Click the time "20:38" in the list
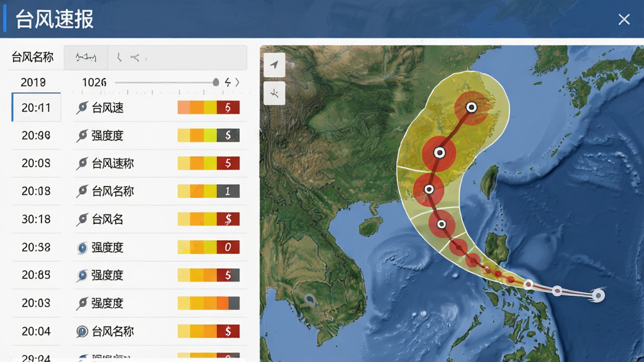This screenshot has height=362, width=644. pyautogui.click(x=36, y=247)
